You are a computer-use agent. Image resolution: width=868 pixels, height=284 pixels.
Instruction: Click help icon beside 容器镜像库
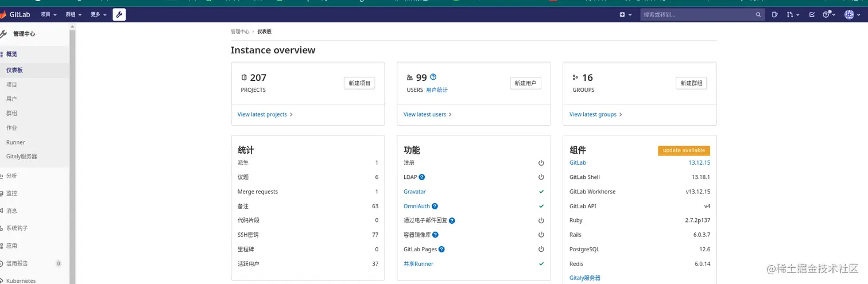pyautogui.click(x=436, y=235)
